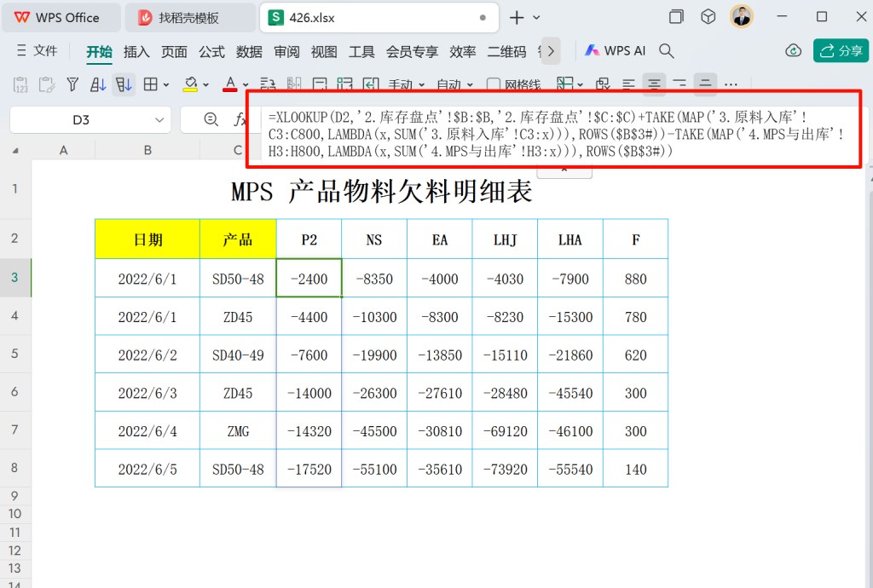
Task: Click the select-all corner triangle
Action: pyautogui.click(x=15, y=151)
